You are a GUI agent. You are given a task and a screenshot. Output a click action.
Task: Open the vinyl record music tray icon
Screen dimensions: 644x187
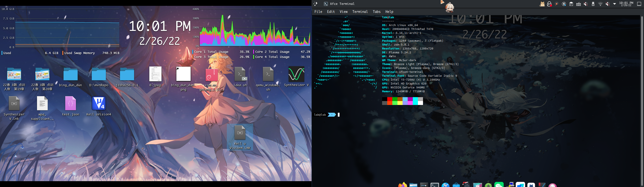(556, 4)
